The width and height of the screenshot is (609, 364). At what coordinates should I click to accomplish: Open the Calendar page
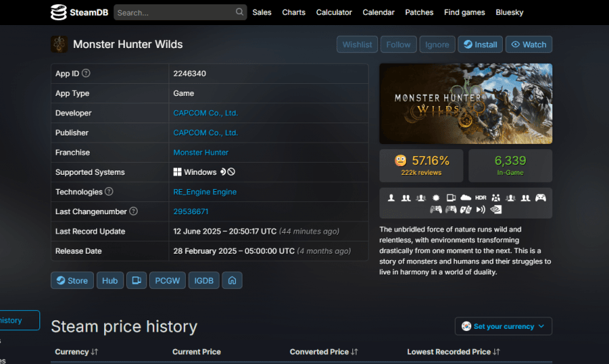click(x=378, y=12)
